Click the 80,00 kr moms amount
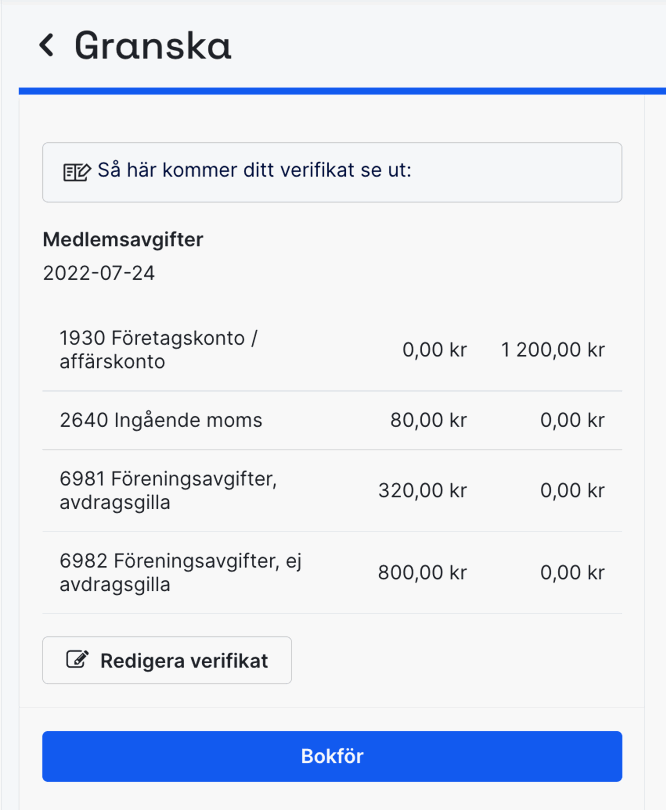666x810 pixels. (x=428, y=420)
